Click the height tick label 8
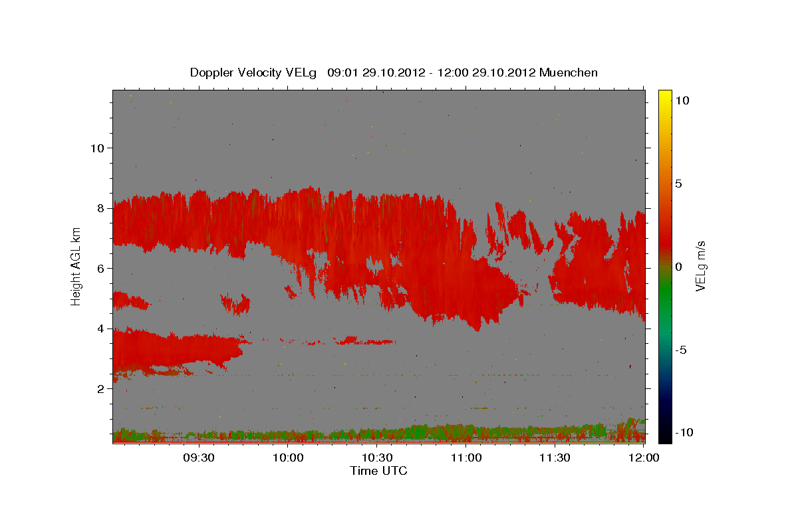 [x=100, y=208]
